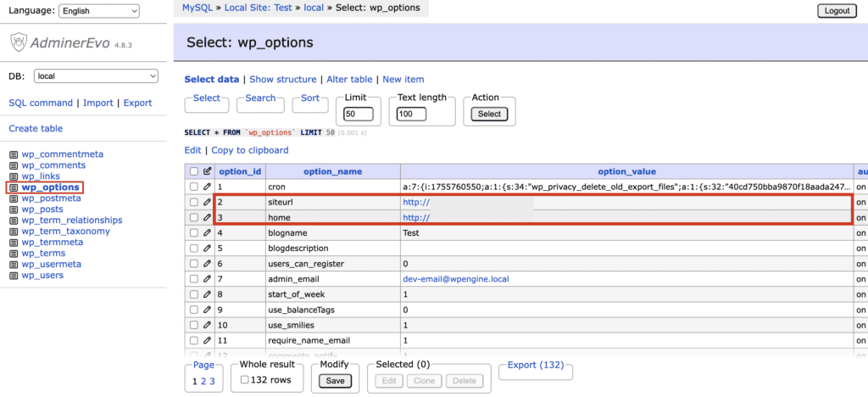Check the use_smilies row checkbox
This screenshot has width=868, height=397.
(194, 325)
